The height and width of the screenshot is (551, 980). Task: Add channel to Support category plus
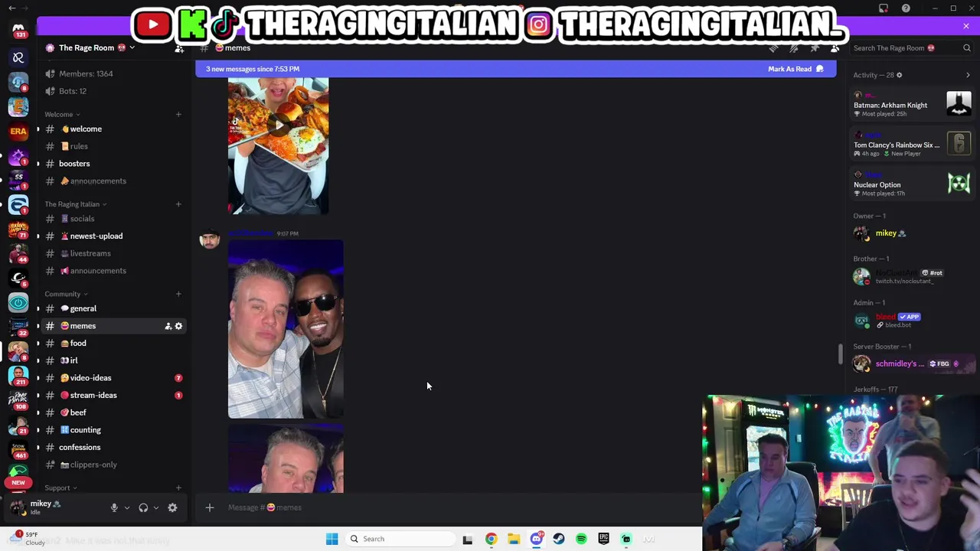(178, 488)
